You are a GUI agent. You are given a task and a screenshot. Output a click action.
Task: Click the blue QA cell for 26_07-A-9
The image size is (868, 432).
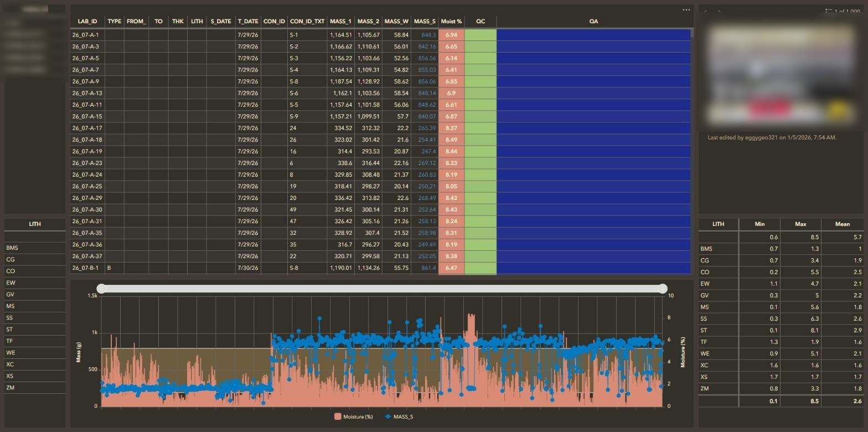coord(593,81)
